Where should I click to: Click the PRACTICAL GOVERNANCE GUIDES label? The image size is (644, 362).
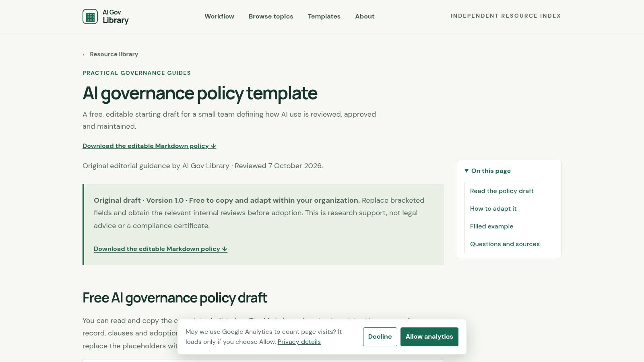coord(136,73)
